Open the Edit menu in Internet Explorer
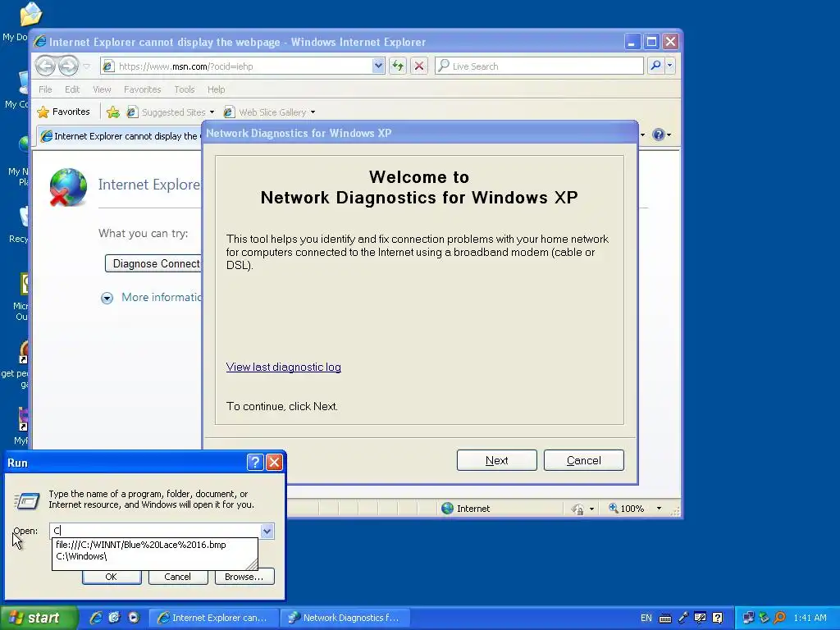The image size is (840, 630). [x=72, y=89]
